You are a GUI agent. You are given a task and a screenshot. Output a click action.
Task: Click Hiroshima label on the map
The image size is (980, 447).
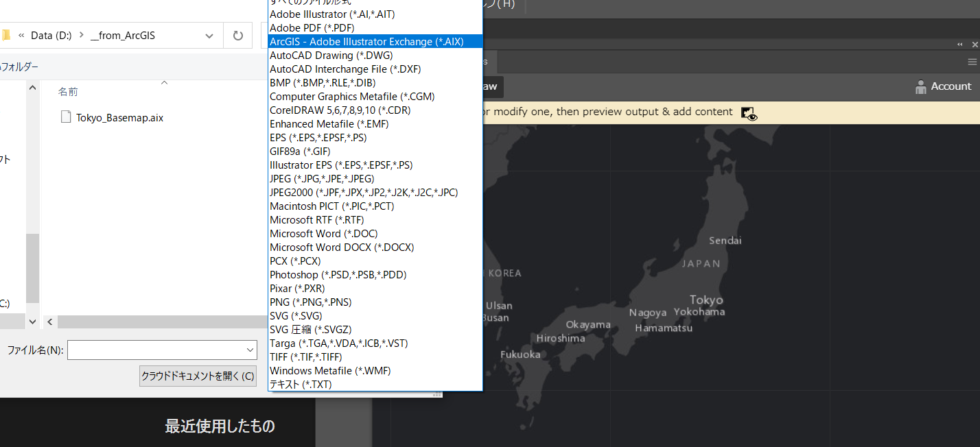pyautogui.click(x=561, y=338)
